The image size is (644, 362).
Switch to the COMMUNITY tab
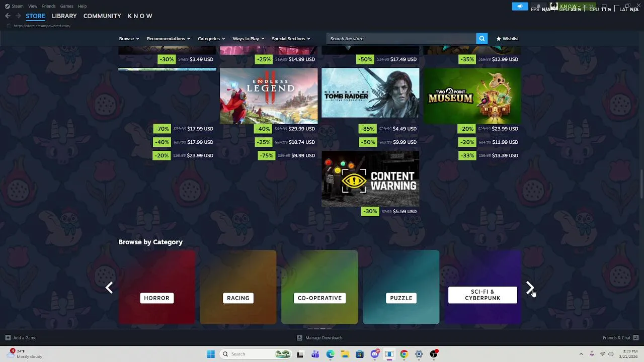(x=102, y=16)
